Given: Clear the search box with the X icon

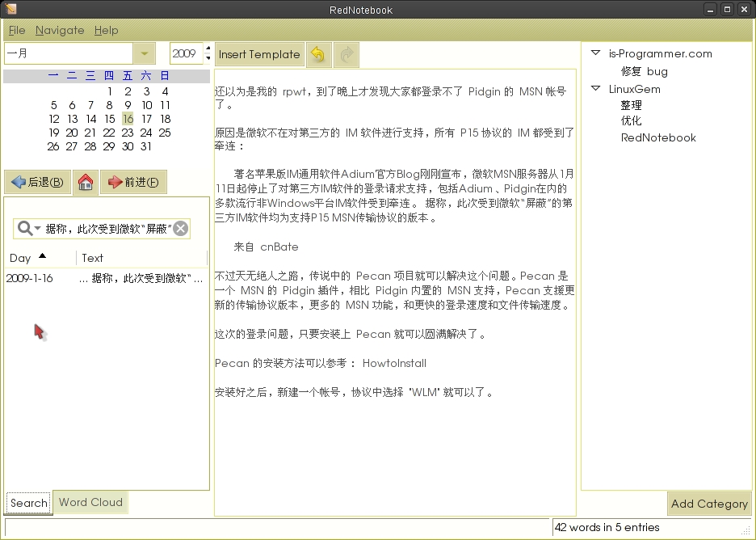Looking at the screenshot, I should click(x=179, y=228).
